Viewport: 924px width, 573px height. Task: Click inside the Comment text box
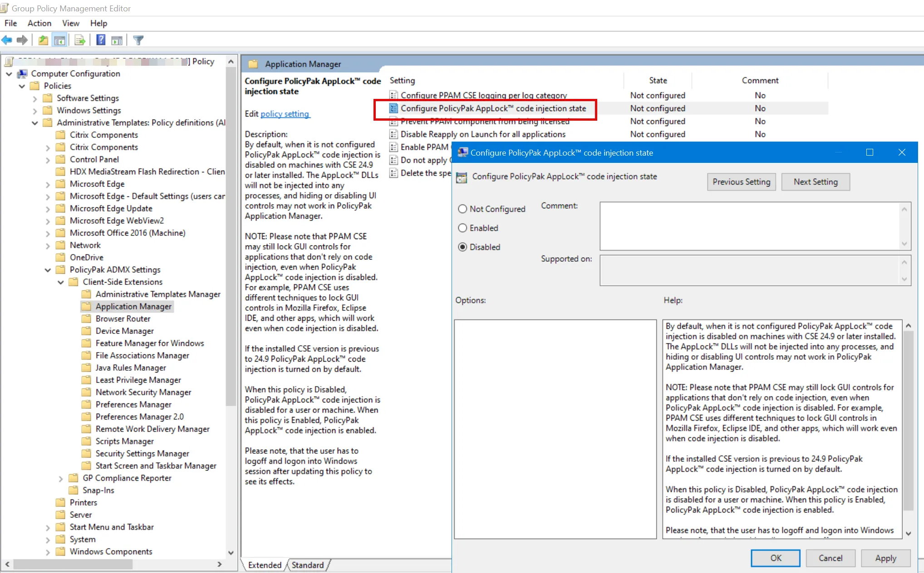click(x=749, y=226)
